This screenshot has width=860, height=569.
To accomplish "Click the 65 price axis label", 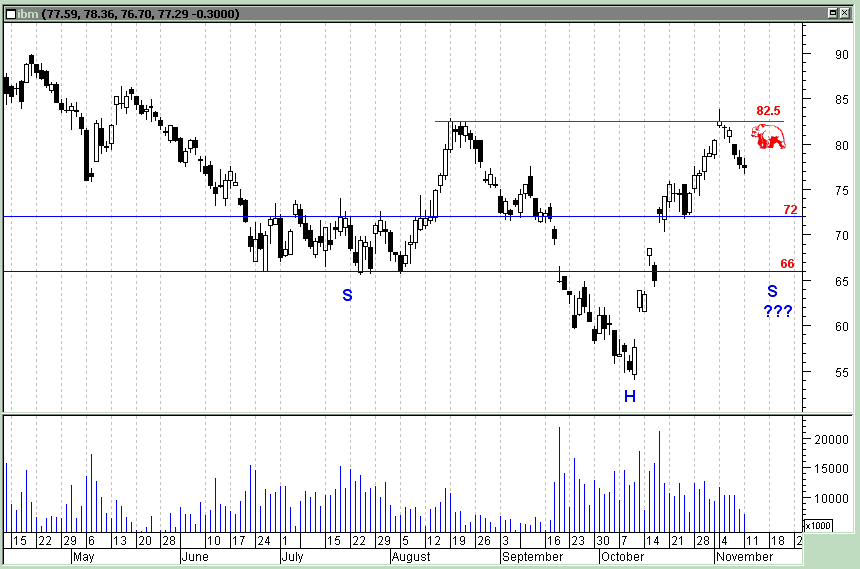I will pyautogui.click(x=841, y=281).
